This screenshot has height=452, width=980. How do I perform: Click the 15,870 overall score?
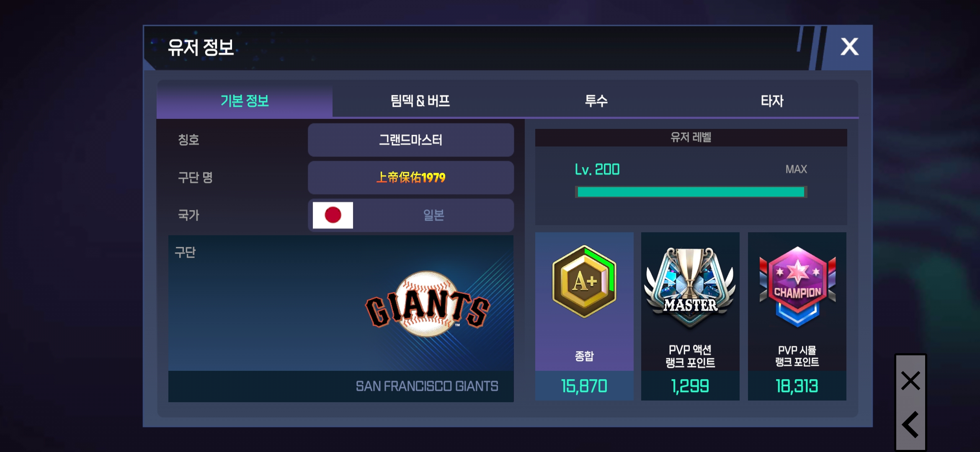click(x=584, y=386)
